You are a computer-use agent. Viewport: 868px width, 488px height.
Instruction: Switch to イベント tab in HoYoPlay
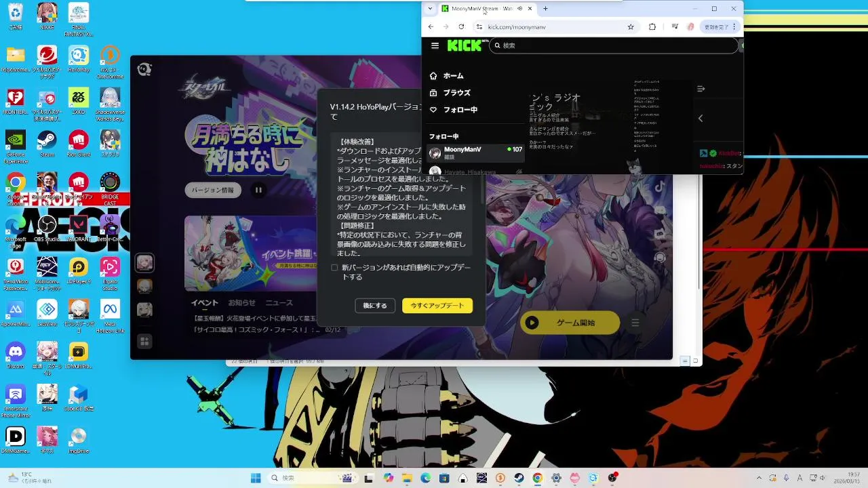click(x=204, y=303)
